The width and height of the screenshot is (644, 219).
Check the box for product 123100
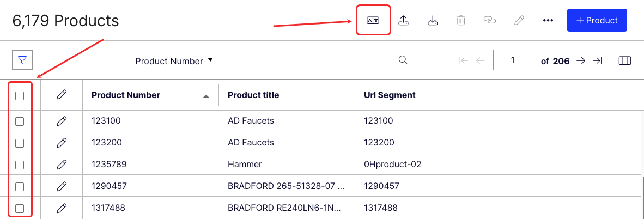click(x=20, y=121)
